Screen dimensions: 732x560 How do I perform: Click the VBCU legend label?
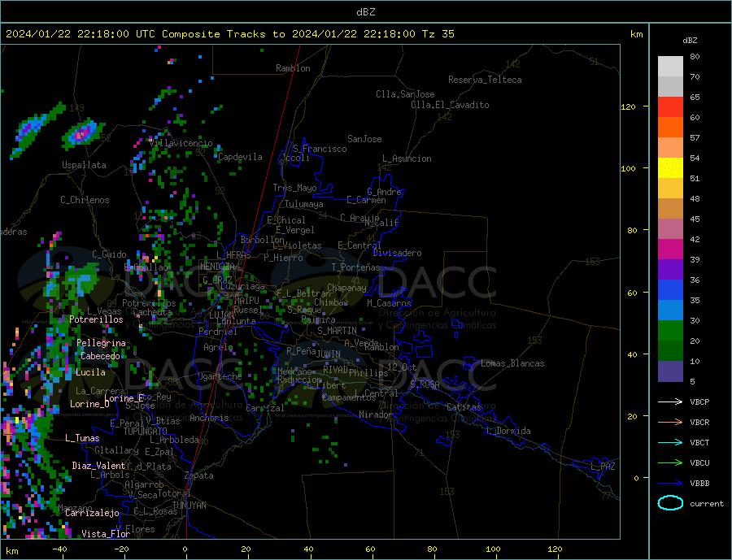pyautogui.click(x=699, y=463)
